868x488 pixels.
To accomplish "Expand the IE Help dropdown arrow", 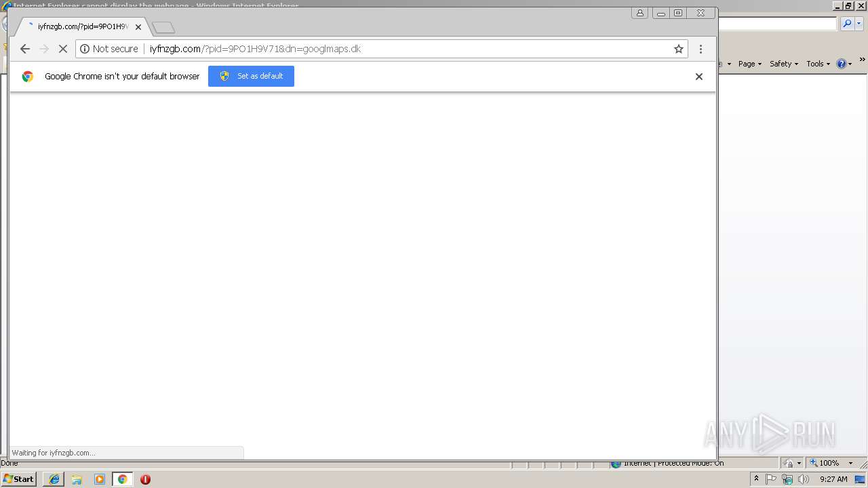I will pos(850,64).
